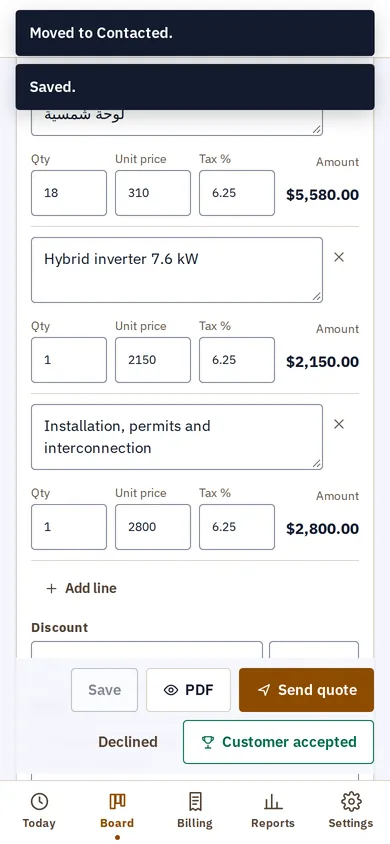Image resolution: width=390 pixels, height=844 pixels.
Task: Edit tax percent for Hybrid inverter
Action: coord(237,360)
